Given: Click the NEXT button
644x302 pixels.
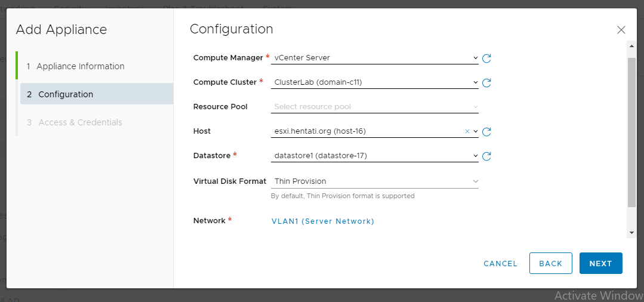Looking at the screenshot, I should (x=601, y=263).
